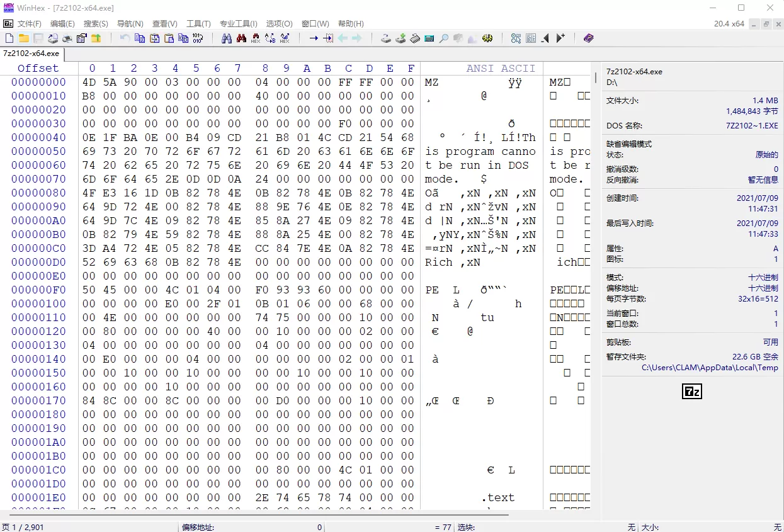Launch the calculator toolbar icon

click(x=429, y=38)
